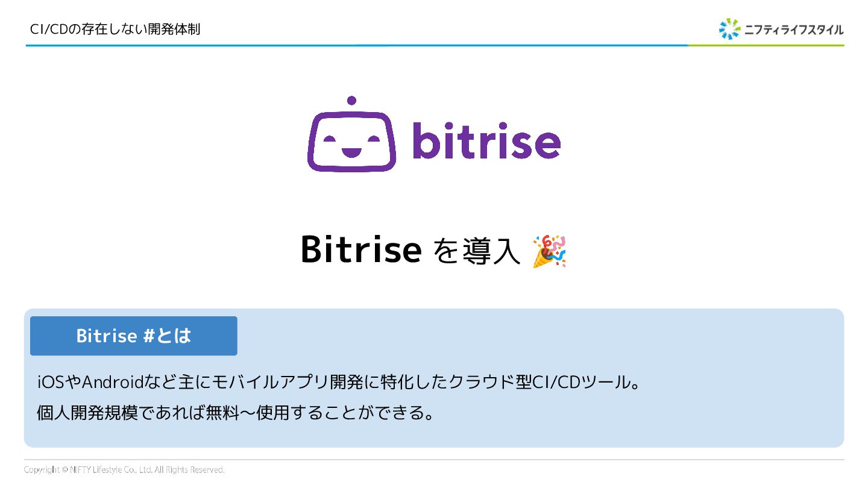The width and height of the screenshot is (868, 488).
Task: Click the purple bitrise wordmark text
Action: point(487,140)
